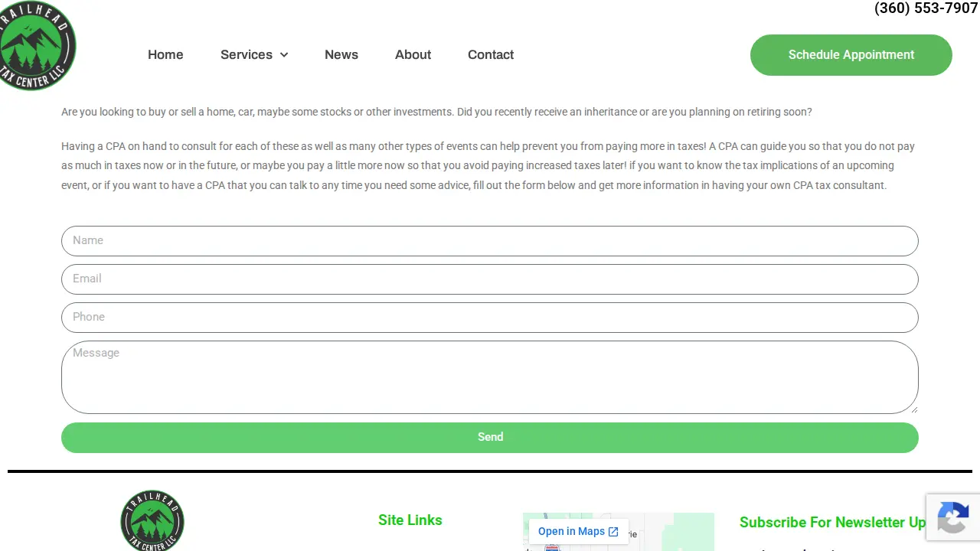980x551 pixels.
Task: Click the 'Are you looking to buy or sell' text
Action: [436, 112]
